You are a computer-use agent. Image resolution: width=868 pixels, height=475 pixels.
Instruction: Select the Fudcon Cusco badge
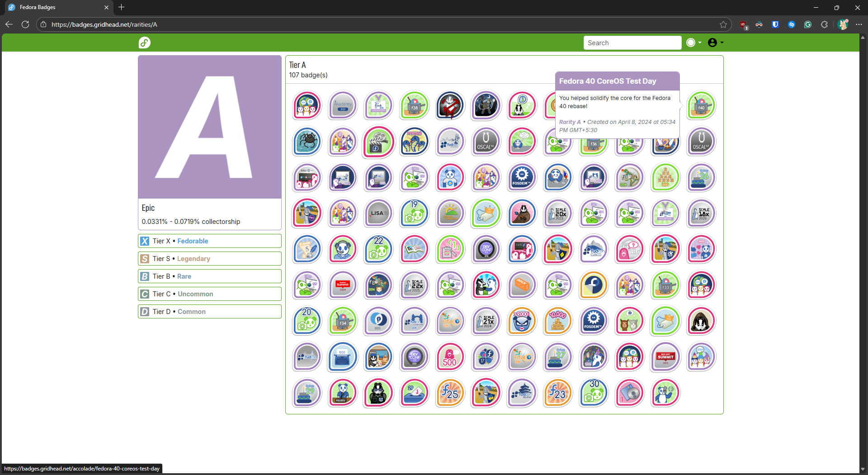tap(594, 249)
